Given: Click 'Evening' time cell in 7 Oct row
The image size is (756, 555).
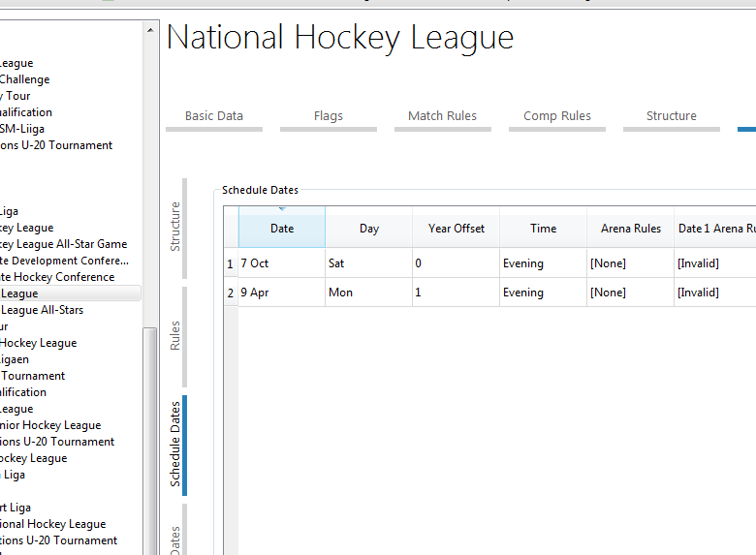Looking at the screenshot, I should click(544, 263).
